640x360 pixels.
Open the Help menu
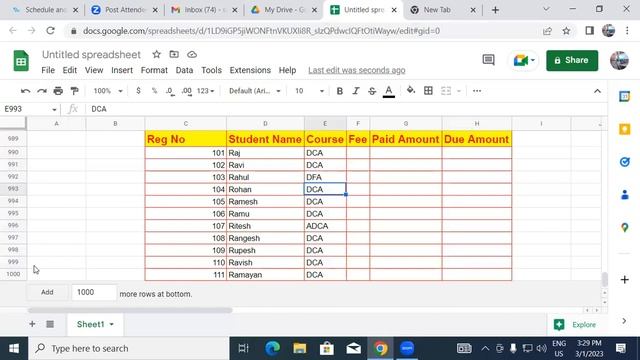tap(287, 70)
